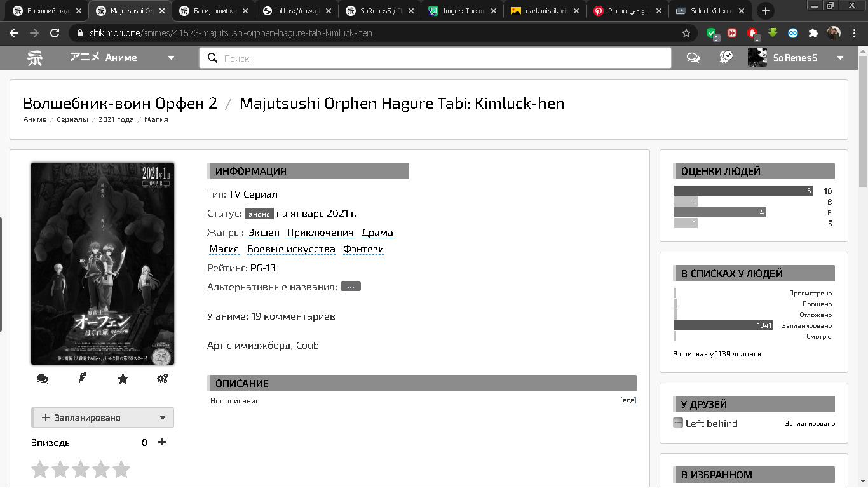Rate the anime using the star rating

click(81, 470)
